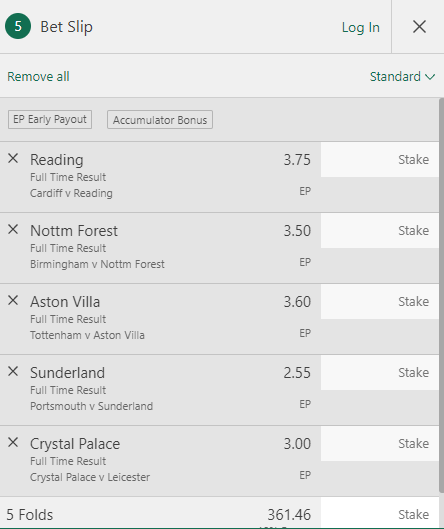The height and width of the screenshot is (529, 444).
Task: Click the Nottm Forest stake field
Action: [380, 231]
